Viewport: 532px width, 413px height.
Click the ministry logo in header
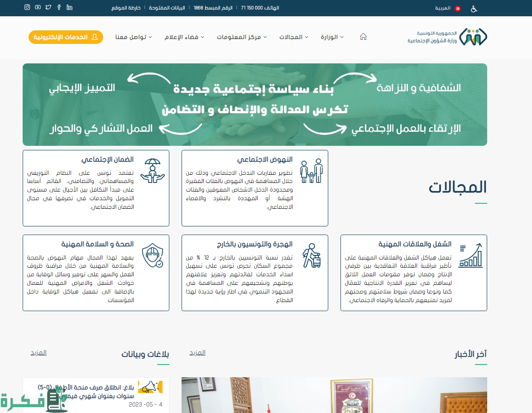(x=473, y=37)
